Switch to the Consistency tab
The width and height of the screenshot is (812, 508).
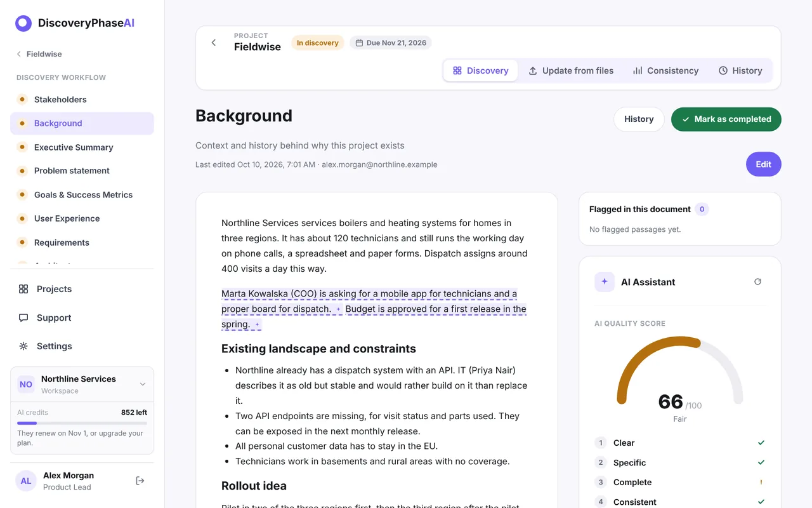point(665,70)
